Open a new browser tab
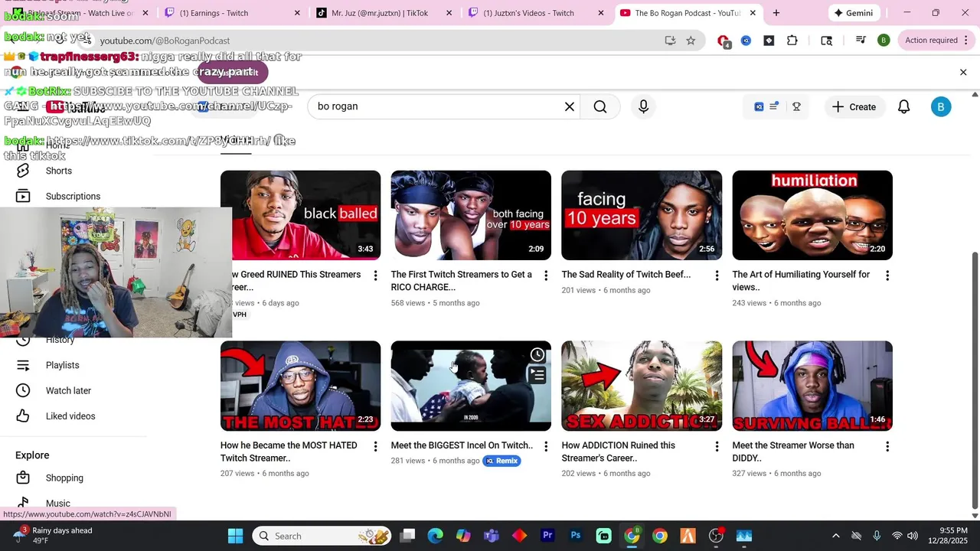This screenshot has height=551, width=980. click(x=776, y=13)
